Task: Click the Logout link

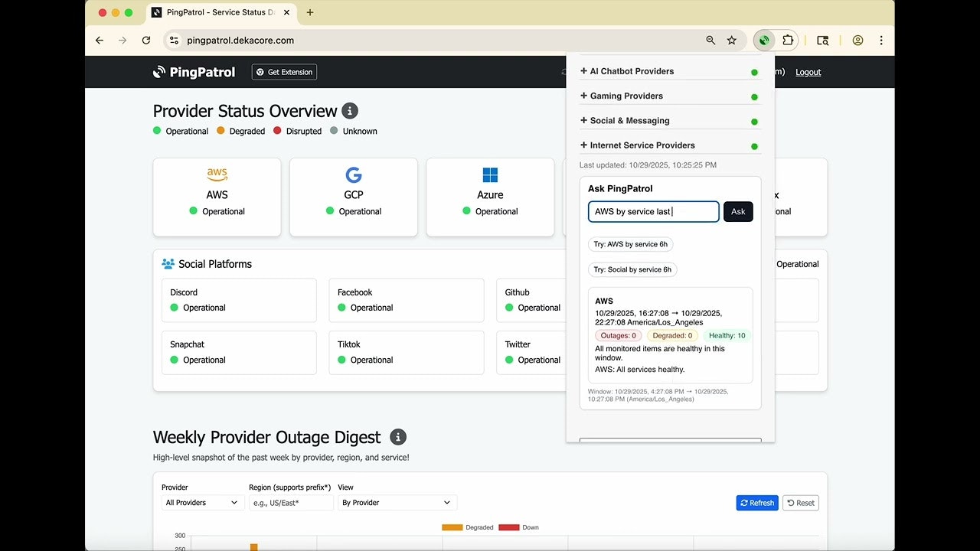Action: [x=808, y=72]
